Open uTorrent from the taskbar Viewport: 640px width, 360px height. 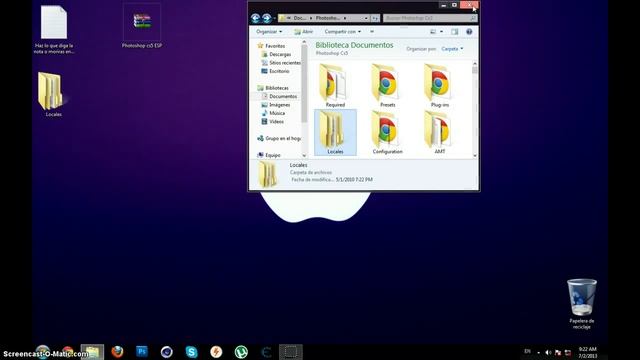(x=241, y=352)
